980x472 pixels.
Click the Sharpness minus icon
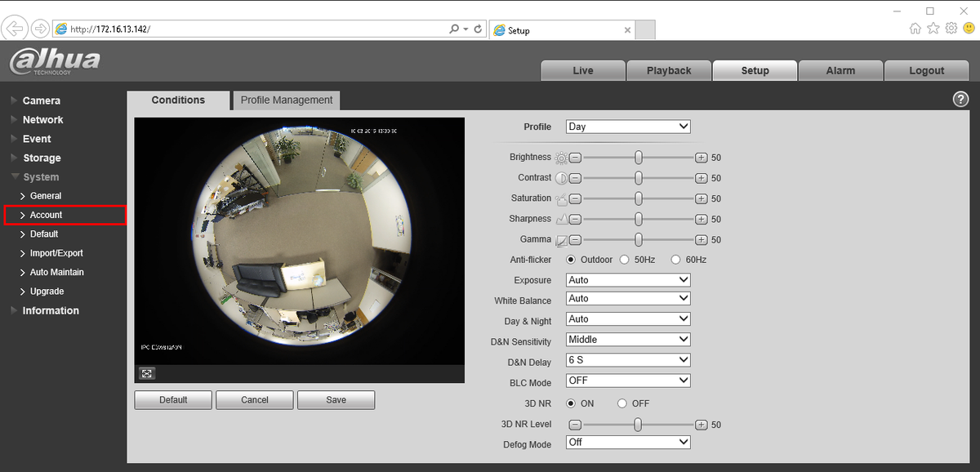(575, 220)
